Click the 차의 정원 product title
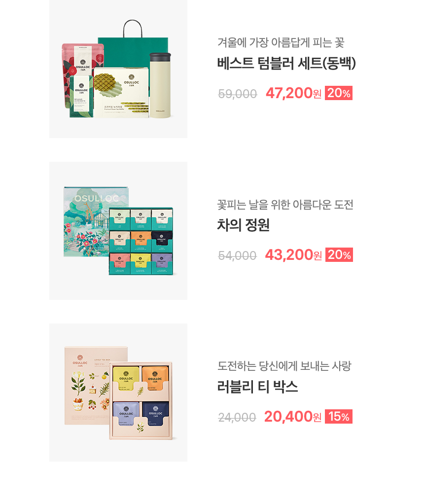This screenshot has width=424, height=504. [x=244, y=225]
